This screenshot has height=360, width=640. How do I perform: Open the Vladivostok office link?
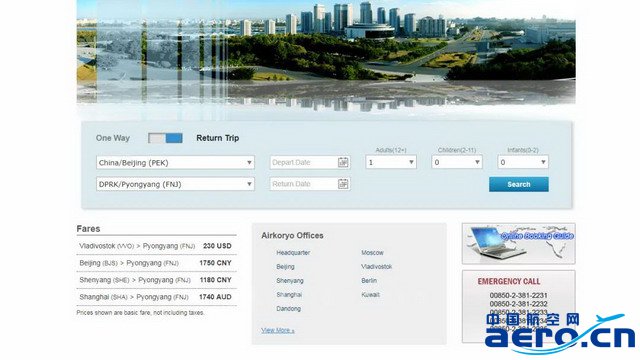[376, 267]
